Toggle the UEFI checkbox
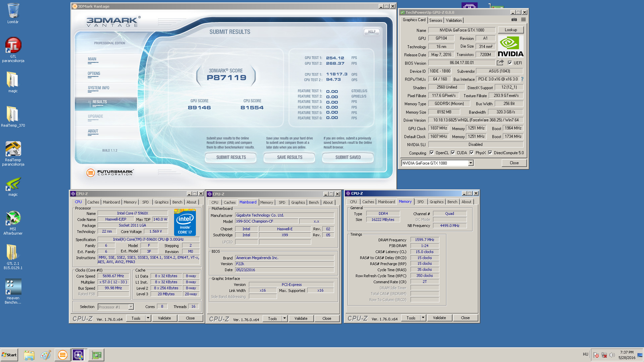Screen dimensions: 644x362 point(510,63)
